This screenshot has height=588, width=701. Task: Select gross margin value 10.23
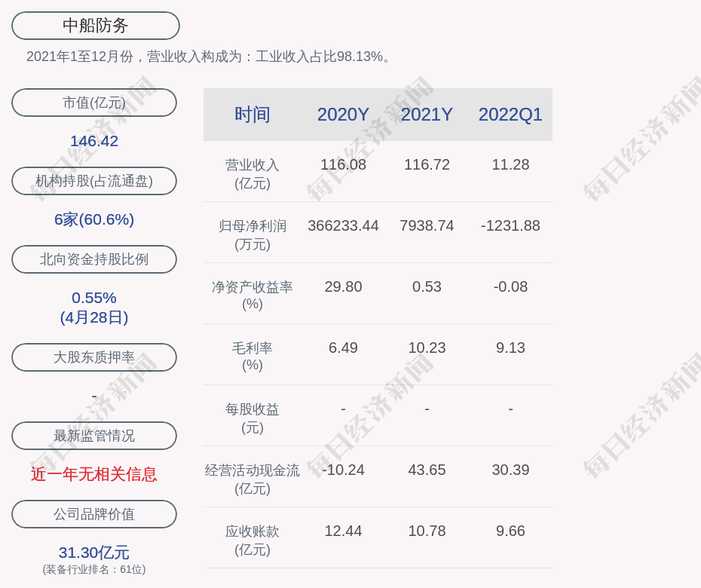click(x=427, y=348)
